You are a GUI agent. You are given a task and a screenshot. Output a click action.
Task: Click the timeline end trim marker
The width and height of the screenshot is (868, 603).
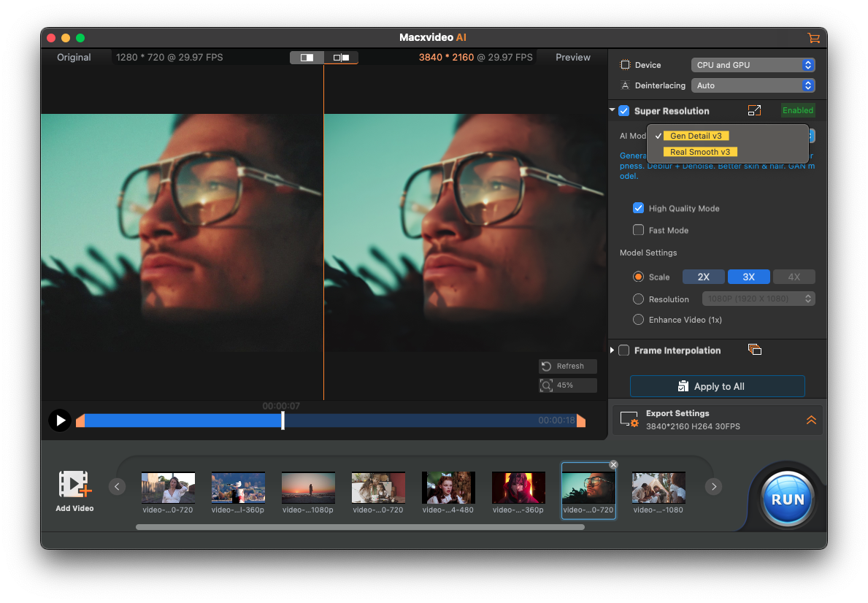pyautogui.click(x=581, y=420)
